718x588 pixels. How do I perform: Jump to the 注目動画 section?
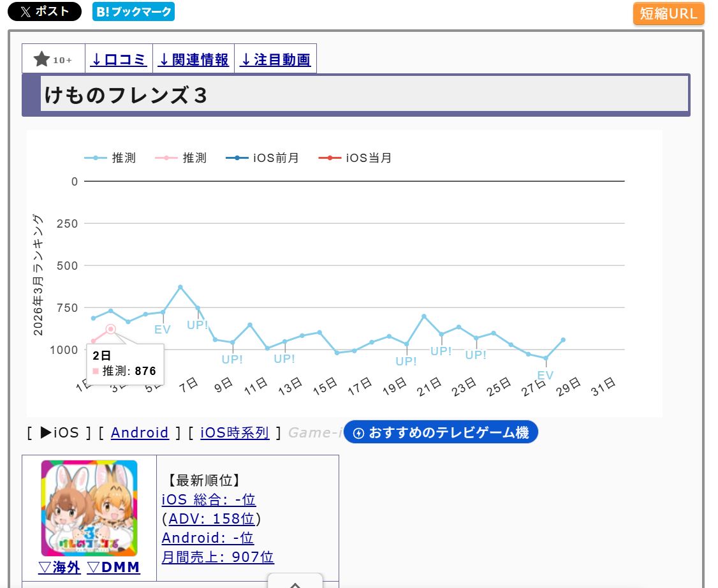[275, 60]
